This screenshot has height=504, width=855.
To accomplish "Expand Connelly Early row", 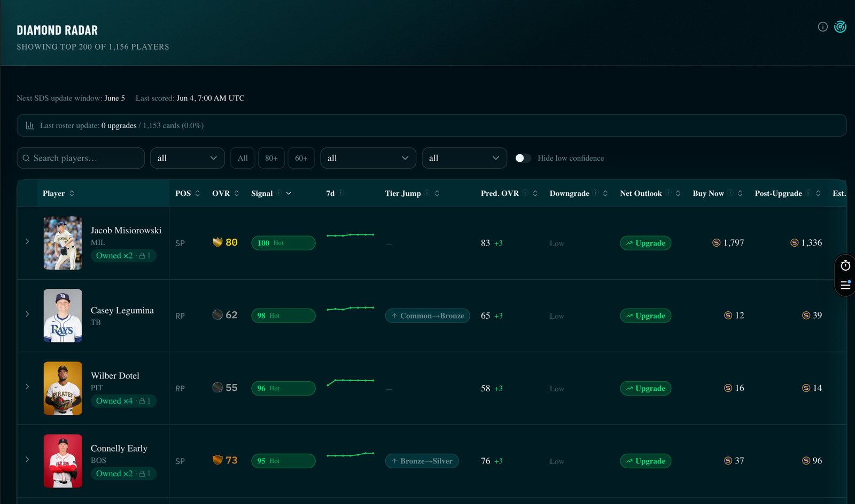I will (27, 459).
